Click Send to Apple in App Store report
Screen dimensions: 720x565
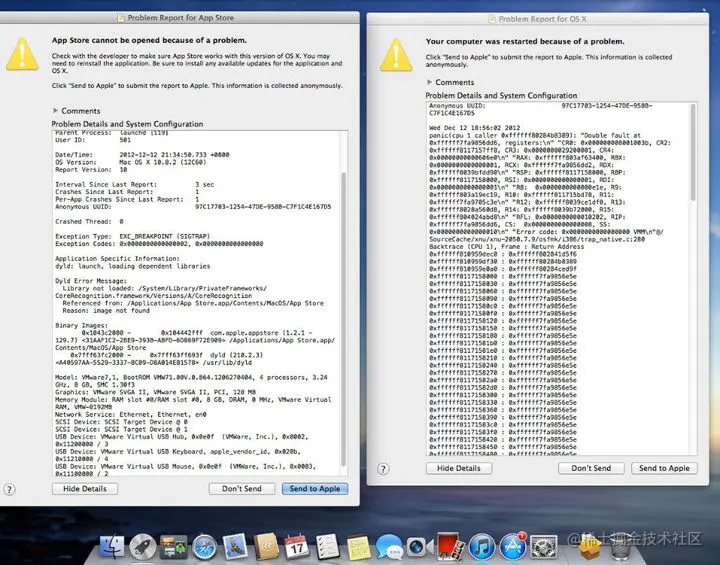coord(315,489)
